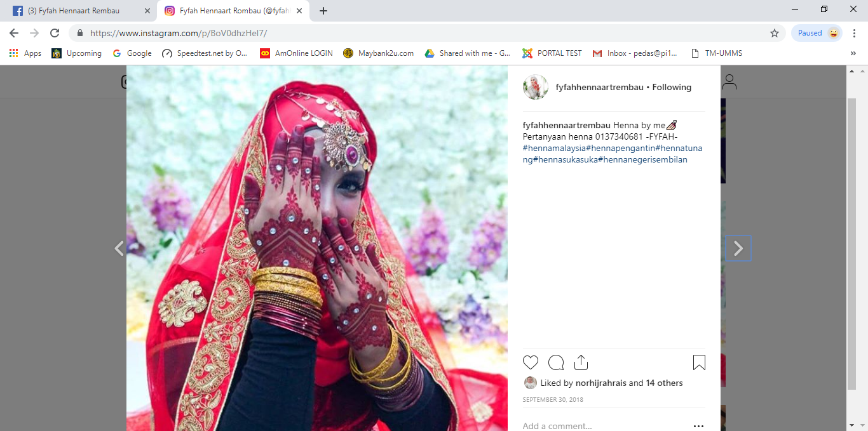Open the Shared with me Google Drive bookmark
868x431 pixels.
pos(468,53)
